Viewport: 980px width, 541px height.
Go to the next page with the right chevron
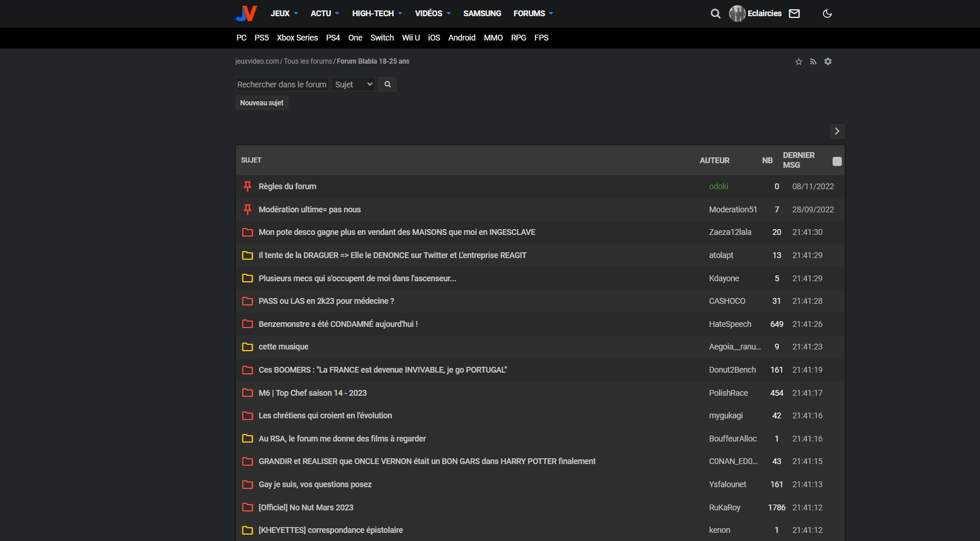click(837, 131)
